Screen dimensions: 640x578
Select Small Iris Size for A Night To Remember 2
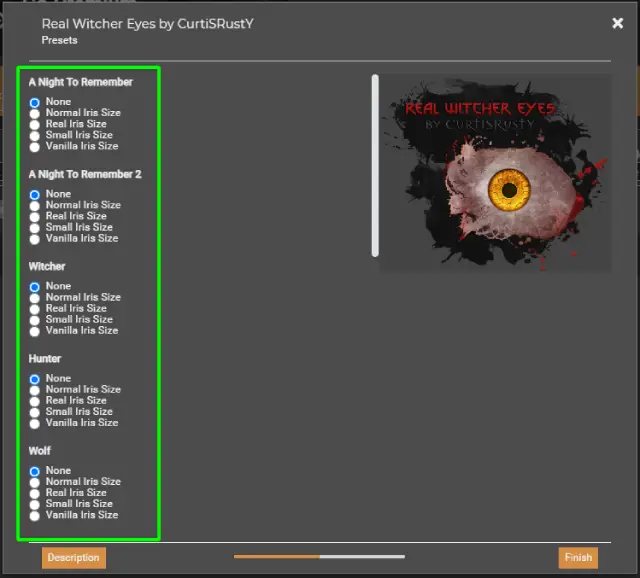pos(35,227)
